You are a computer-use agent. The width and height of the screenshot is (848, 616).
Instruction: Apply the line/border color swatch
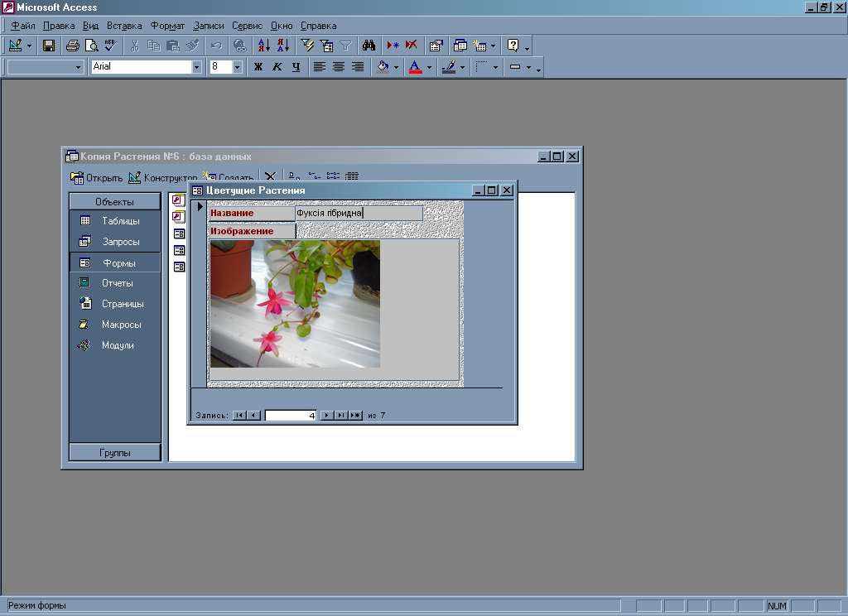pos(449,66)
